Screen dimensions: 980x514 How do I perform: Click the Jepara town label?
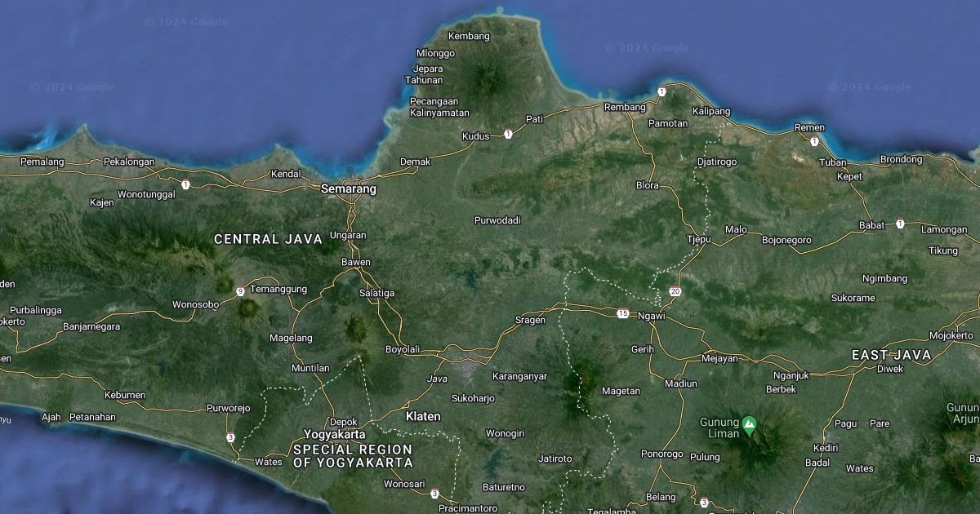point(430,69)
